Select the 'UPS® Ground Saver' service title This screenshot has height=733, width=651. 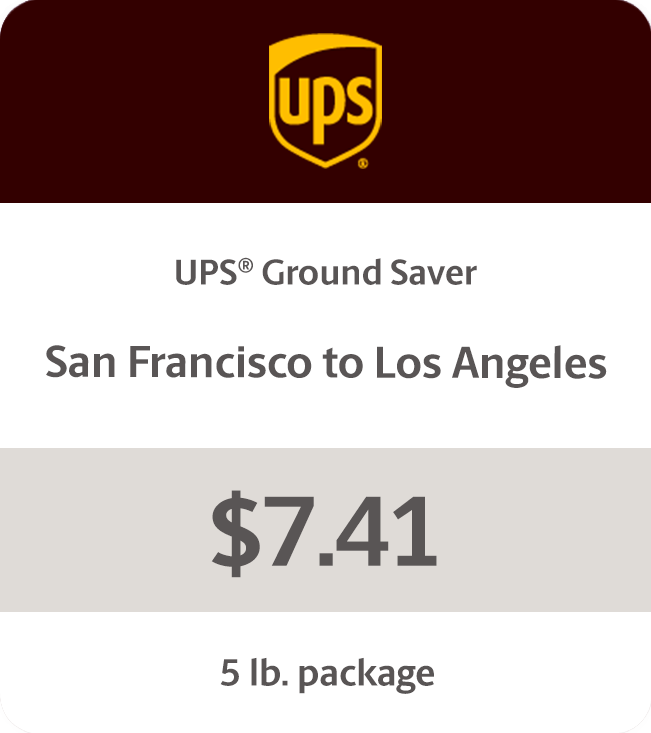(x=325, y=272)
